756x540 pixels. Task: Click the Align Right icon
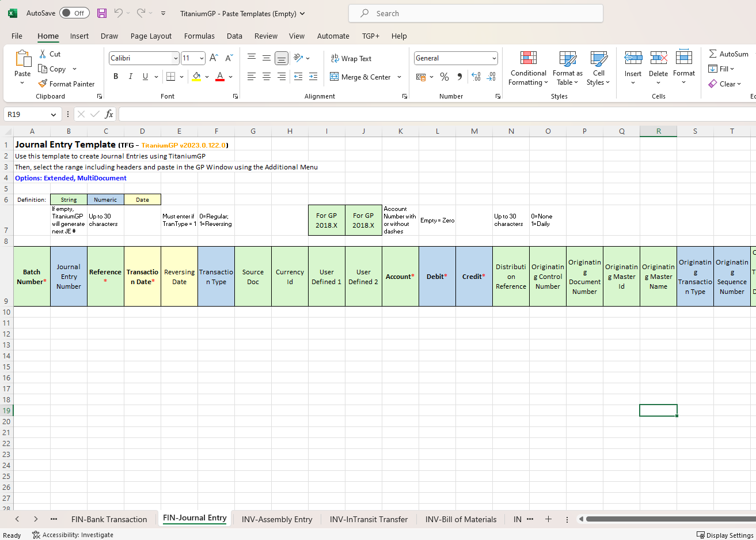(282, 76)
